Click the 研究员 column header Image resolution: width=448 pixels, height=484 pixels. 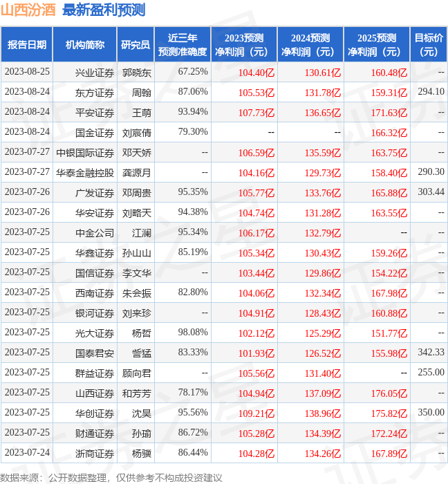[135, 45]
